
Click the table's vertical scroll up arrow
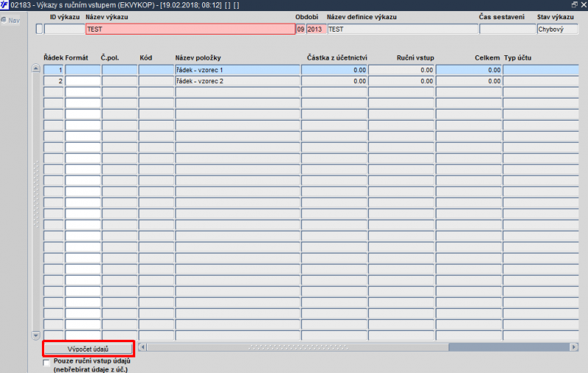tap(36, 68)
